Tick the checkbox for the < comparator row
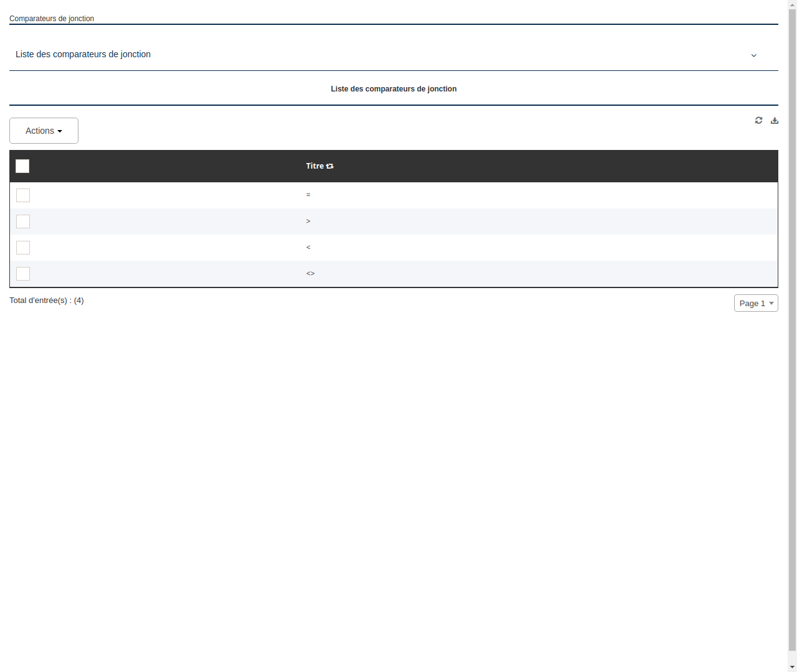797x672 pixels. (x=23, y=248)
